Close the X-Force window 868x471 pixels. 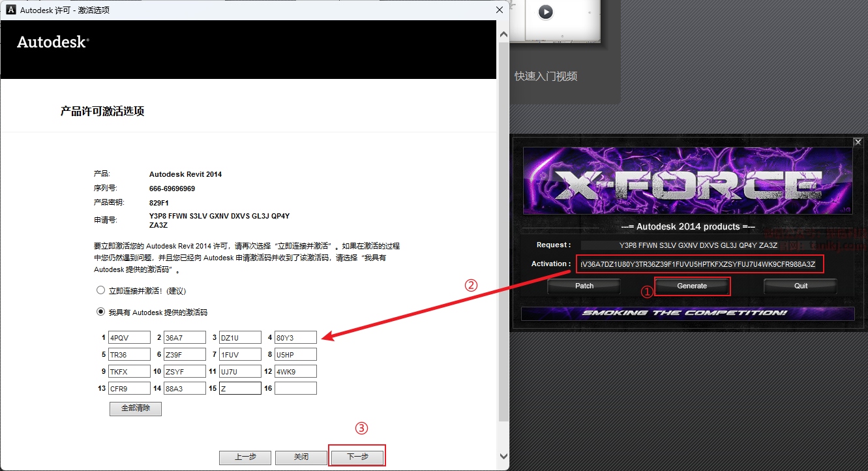pos(858,142)
